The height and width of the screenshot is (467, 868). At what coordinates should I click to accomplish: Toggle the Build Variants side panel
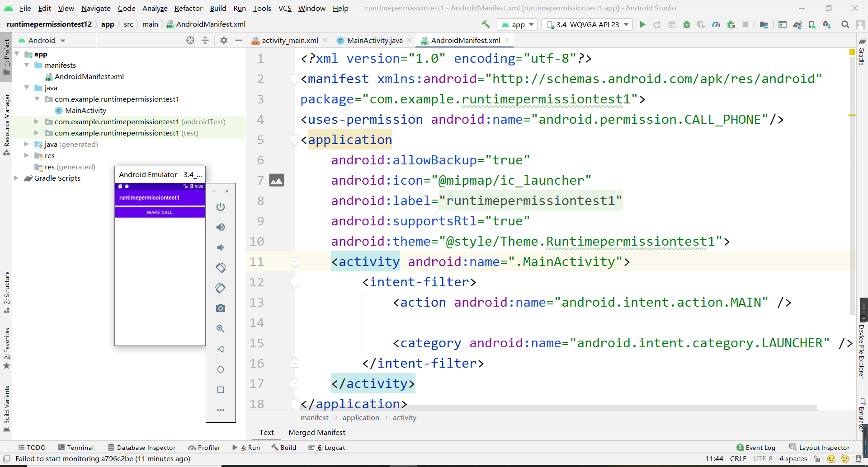pyautogui.click(x=7, y=408)
